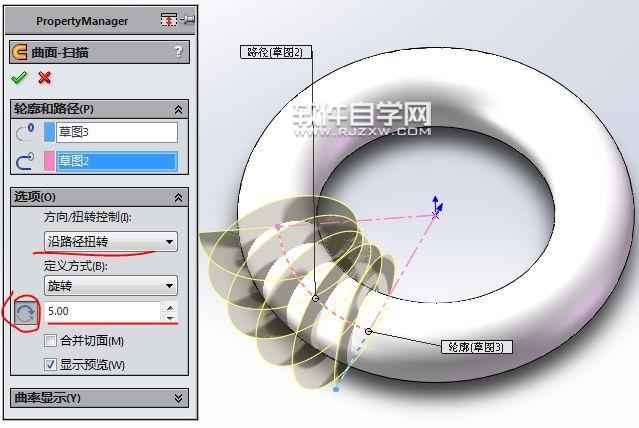Click the pink path color swatch

49,161
